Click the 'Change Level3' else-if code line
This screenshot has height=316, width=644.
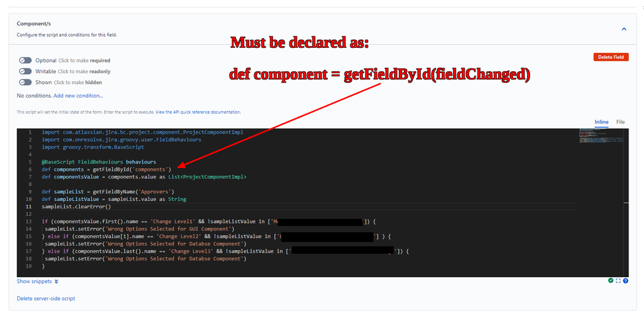(225, 251)
